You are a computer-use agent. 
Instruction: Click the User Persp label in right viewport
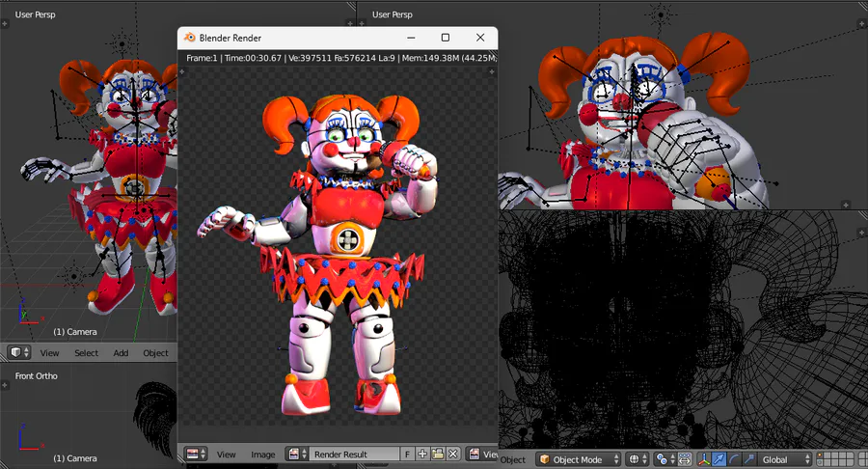[x=392, y=14]
